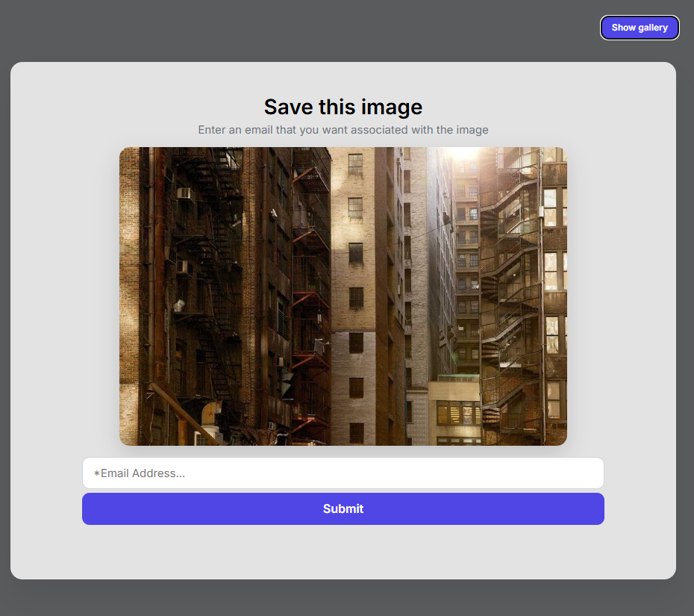Click the Save this image heading
The width and height of the screenshot is (694, 616).
[343, 107]
